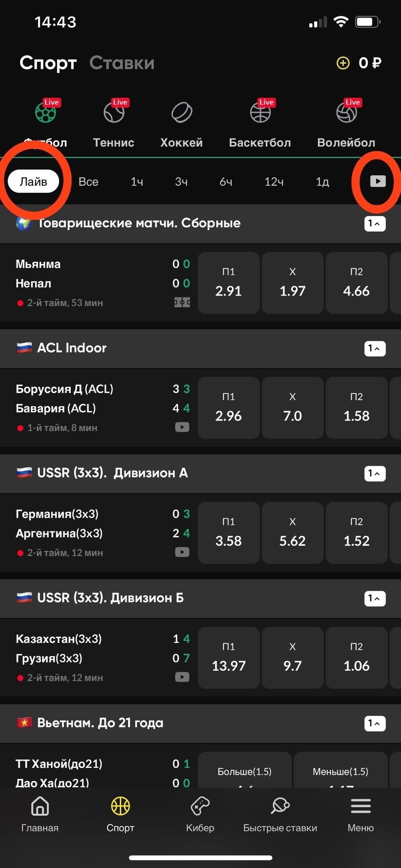Choose the 12ч time range filter
Viewport: 401px width, 868px height.
point(274,182)
